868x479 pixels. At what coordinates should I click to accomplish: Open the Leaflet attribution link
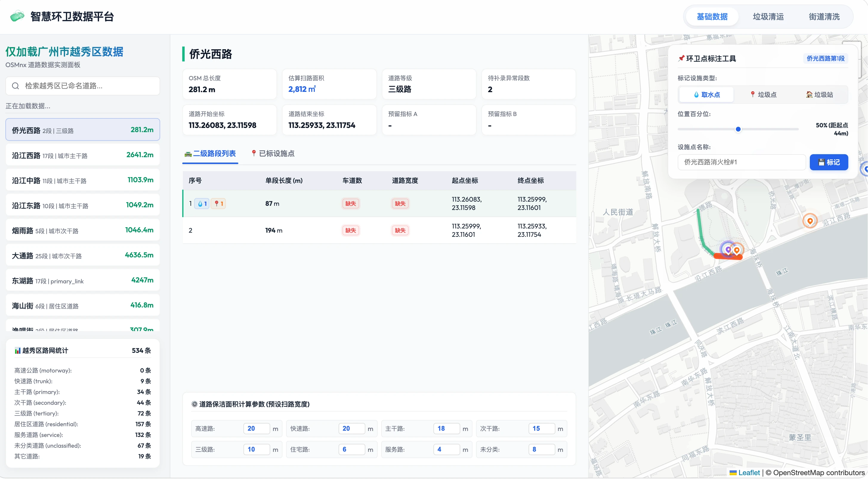pos(749,473)
